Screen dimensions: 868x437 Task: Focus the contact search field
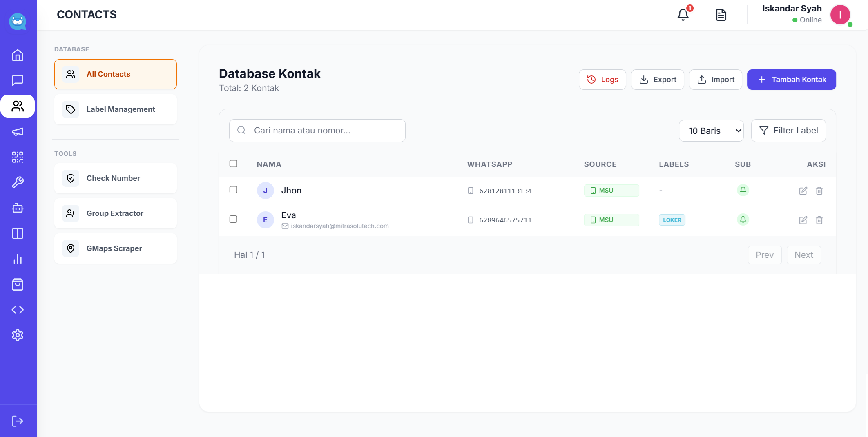(x=317, y=131)
